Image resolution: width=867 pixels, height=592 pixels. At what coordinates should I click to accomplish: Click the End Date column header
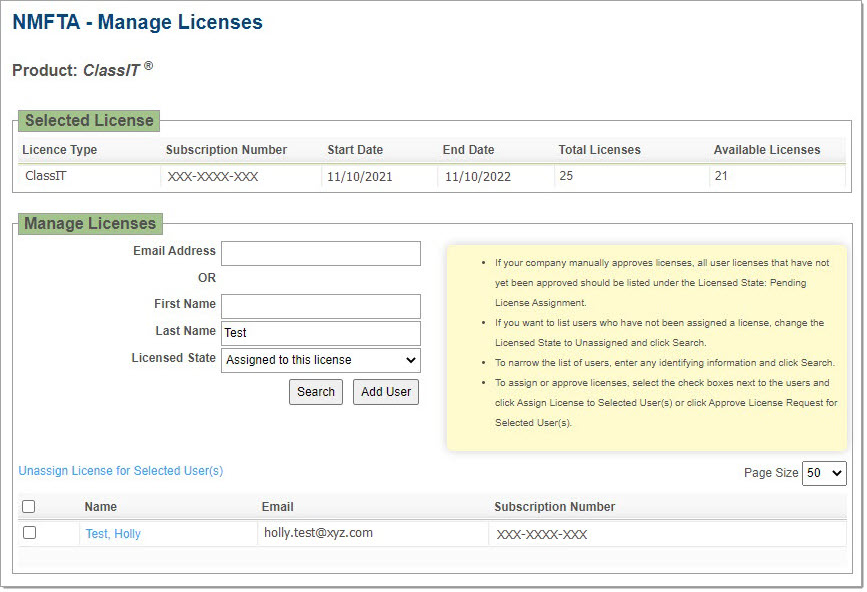pyautogui.click(x=468, y=150)
